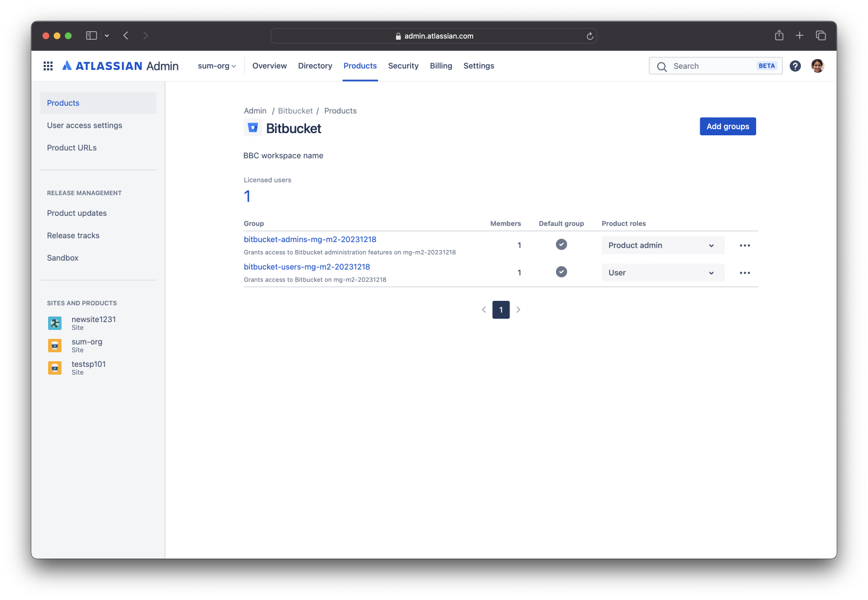Open your profile avatar menu
Image resolution: width=868 pixels, height=600 pixels.
pyautogui.click(x=817, y=65)
